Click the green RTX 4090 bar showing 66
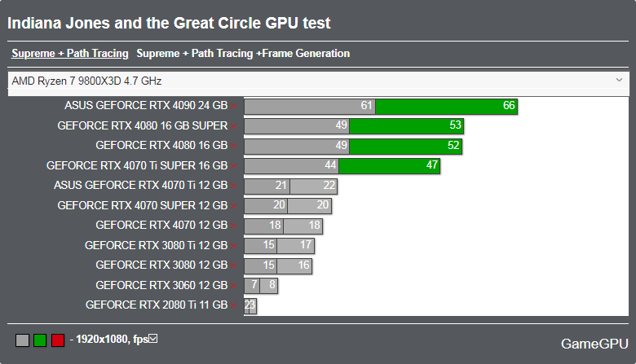The height and width of the screenshot is (364, 636). pos(446,107)
